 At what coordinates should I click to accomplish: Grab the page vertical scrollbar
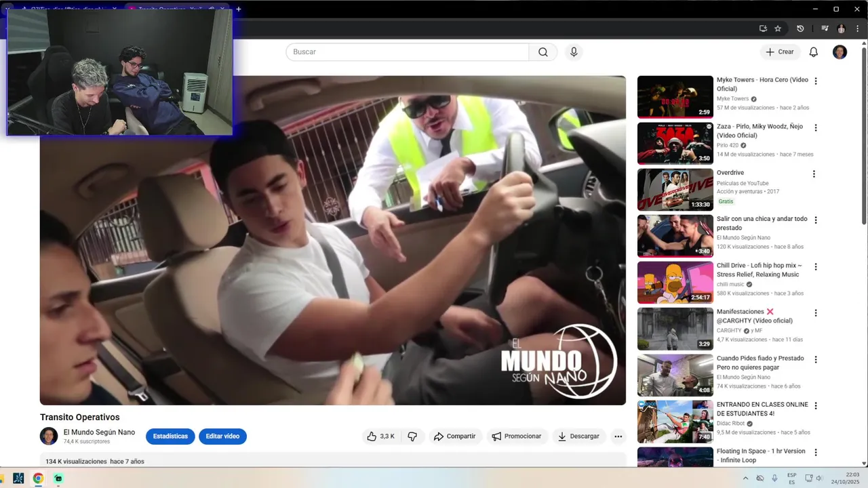tap(864, 136)
